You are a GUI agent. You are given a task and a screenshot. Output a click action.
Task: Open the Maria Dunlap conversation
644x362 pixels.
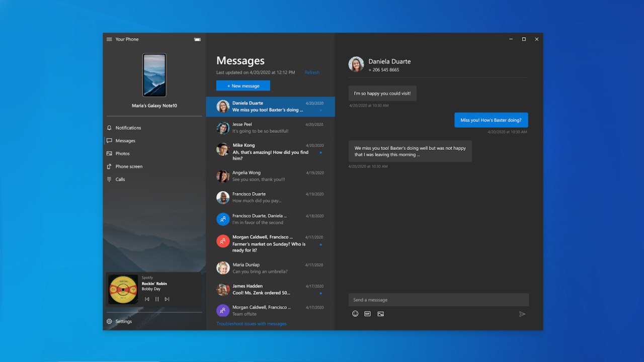pyautogui.click(x=270, y=268)
